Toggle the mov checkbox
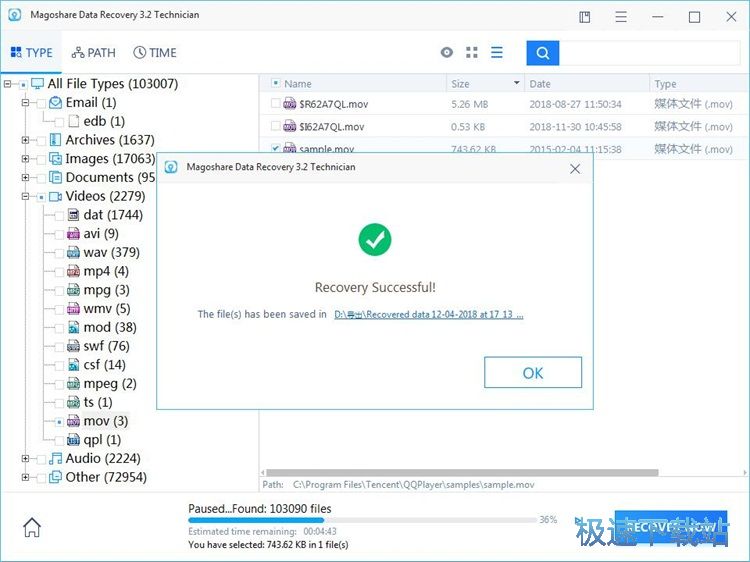The image size is (750, 562). [x=59, y=422]
